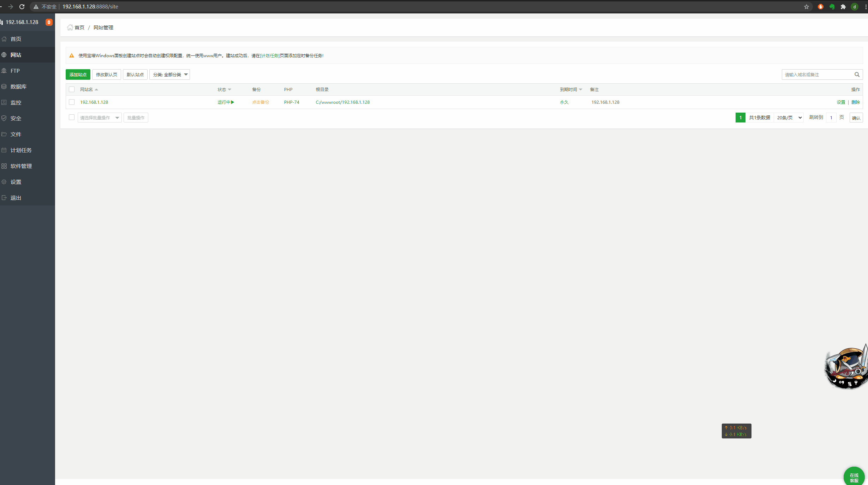Go forward with the browser arrow
868x485 pixels.
[x=11, y=7]
